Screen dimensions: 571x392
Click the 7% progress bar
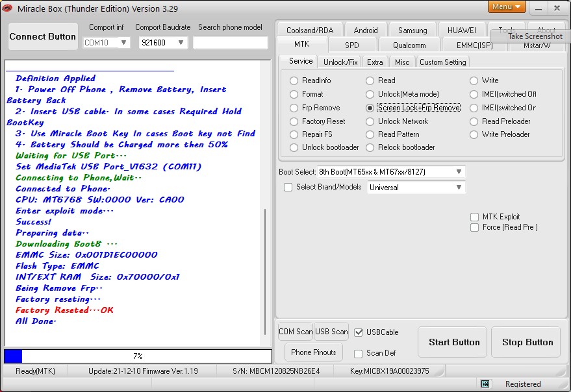(138, 356)
